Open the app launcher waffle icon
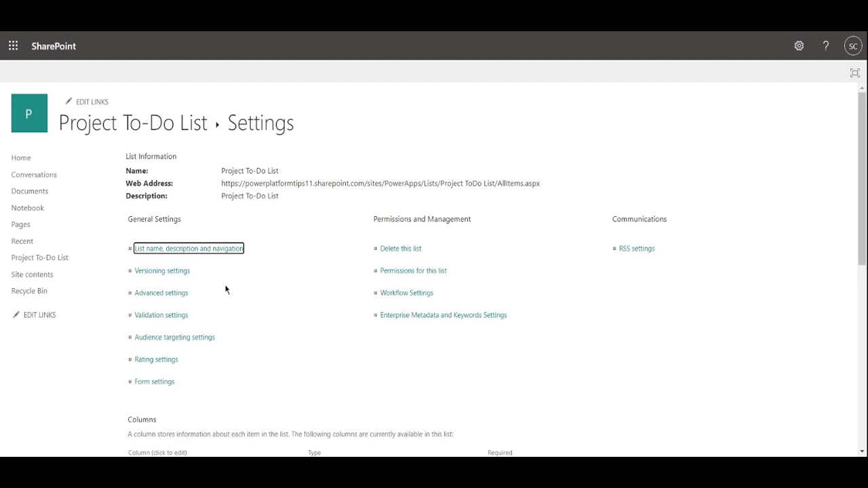868x488 pixels. [x=13, y=46]
